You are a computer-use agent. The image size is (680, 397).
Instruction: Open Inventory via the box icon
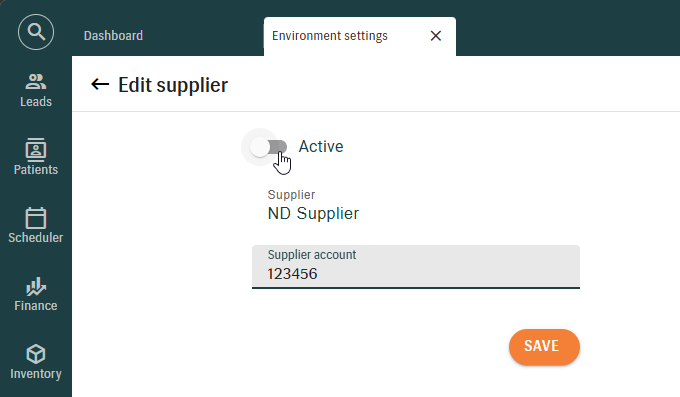pyautogui.click(x=36, y=354)
